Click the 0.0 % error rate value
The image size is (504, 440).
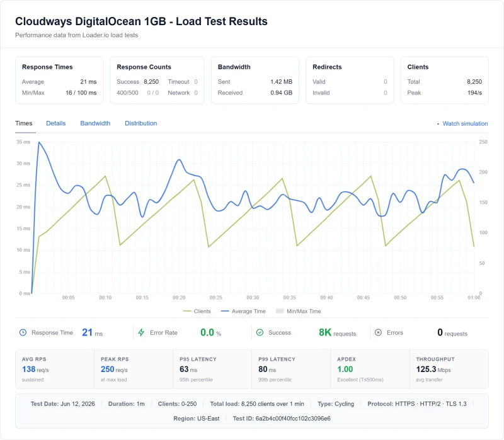click(211, 332)
